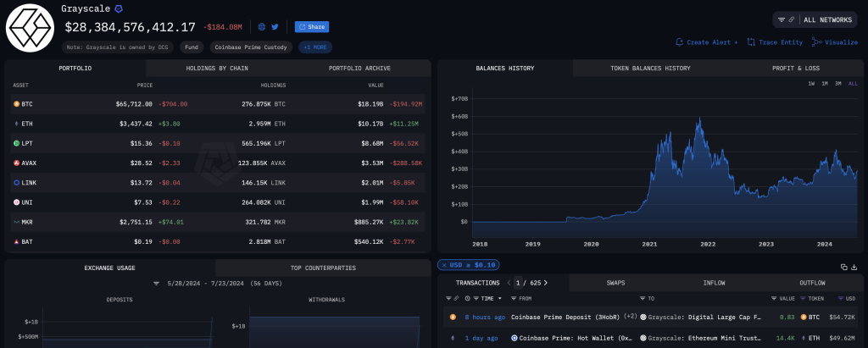Click the Visualize link
The image size is (868, 348).
[x=835, y=42]
